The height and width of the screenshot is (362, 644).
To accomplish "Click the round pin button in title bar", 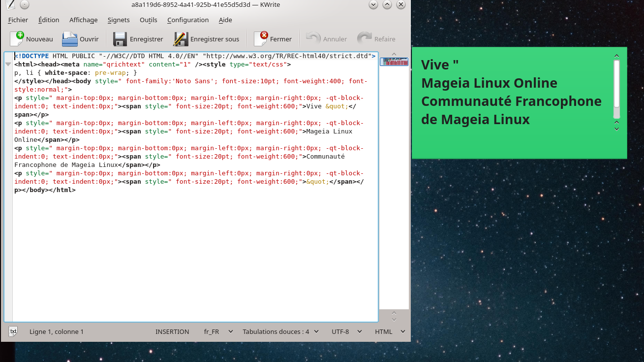I will click(x=25, y=5).
